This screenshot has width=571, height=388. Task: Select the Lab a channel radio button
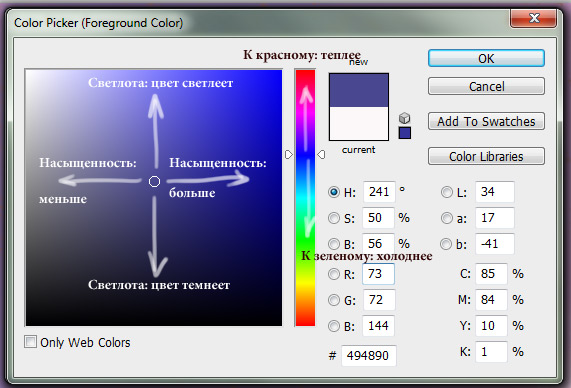[446, 218]
